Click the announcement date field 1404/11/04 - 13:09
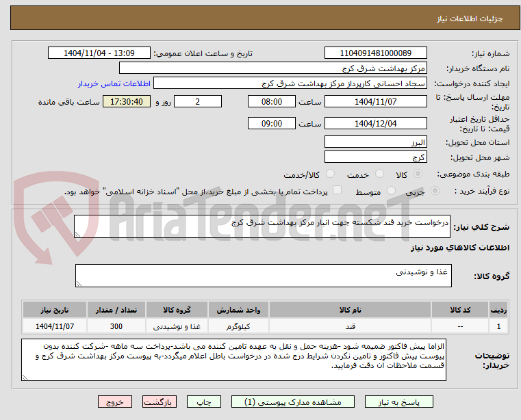Screen dimensions: 521x420 99,53
